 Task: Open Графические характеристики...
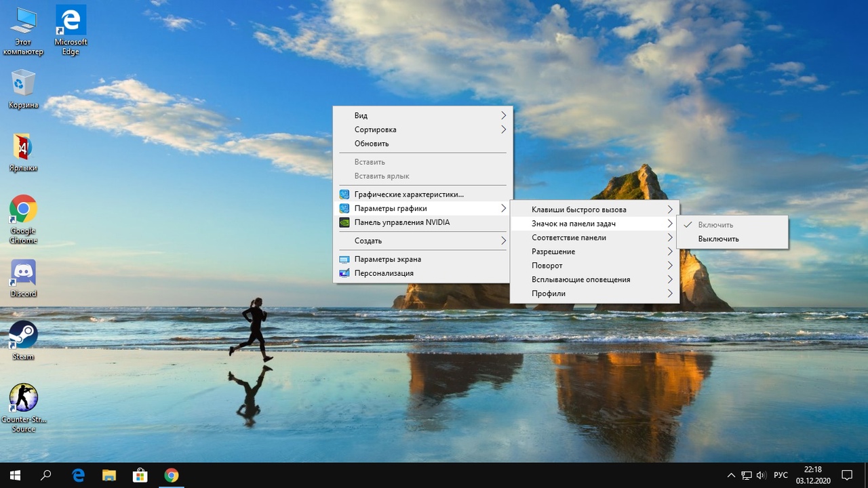click(423, 195)
